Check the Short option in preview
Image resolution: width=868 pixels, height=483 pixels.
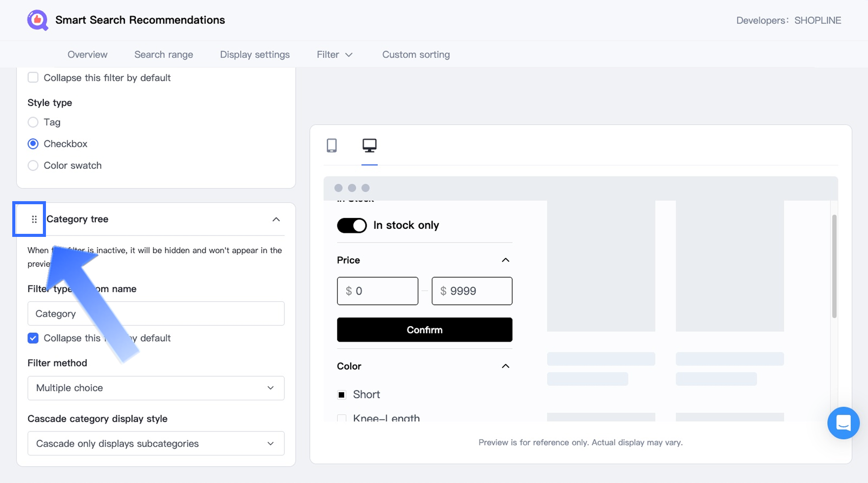tap(342, 395)
